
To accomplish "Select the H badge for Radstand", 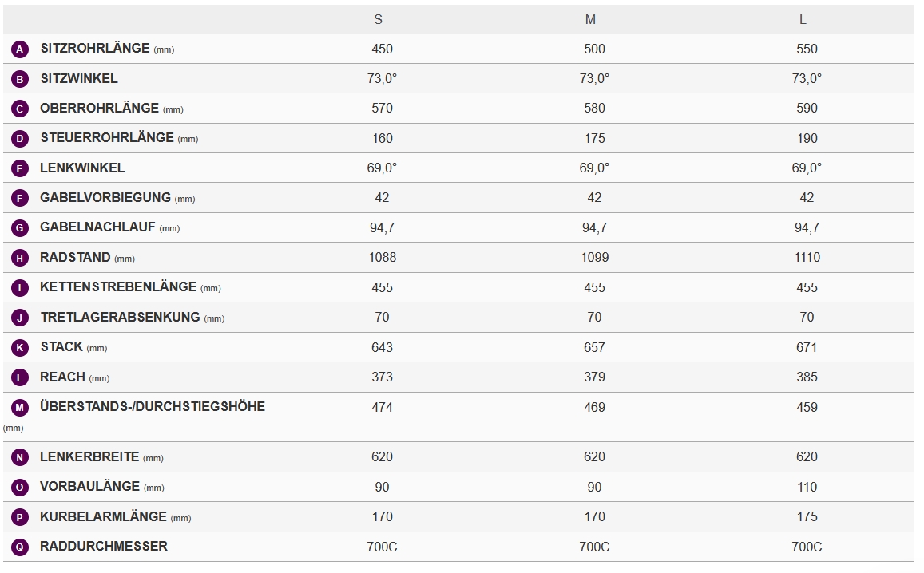I will point(20,259).
